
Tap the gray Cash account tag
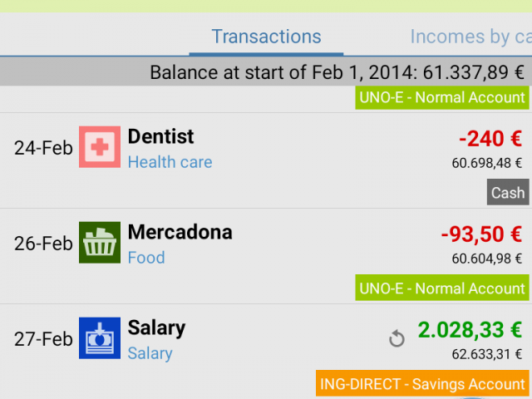pyautogui.click(x=508, y=192)
